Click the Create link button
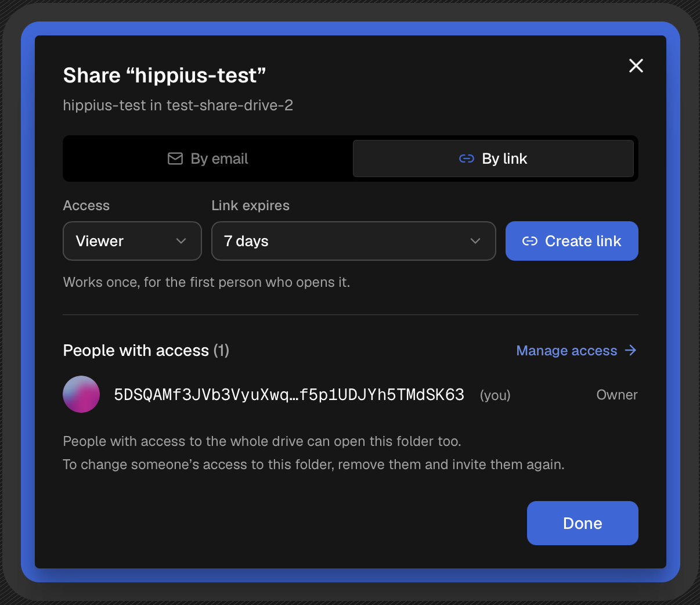This screenshot has width=700, height=605. pyautogui.click(x=572, y=241)
